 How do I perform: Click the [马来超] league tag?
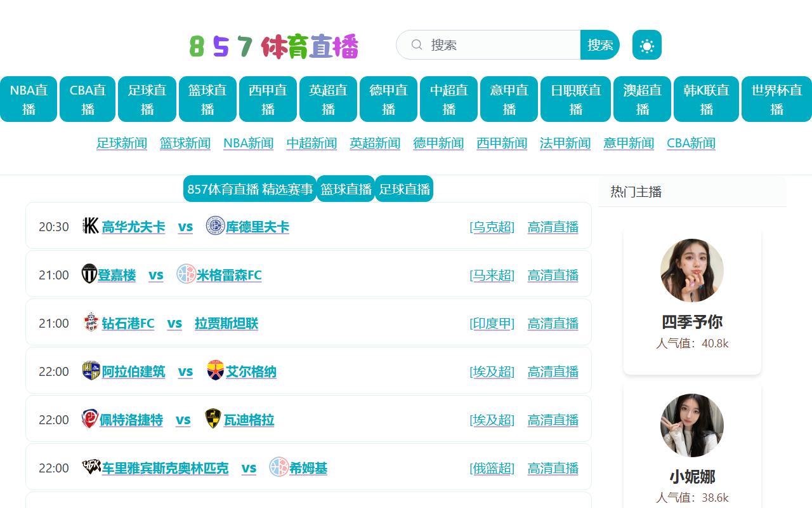(492, 275)
